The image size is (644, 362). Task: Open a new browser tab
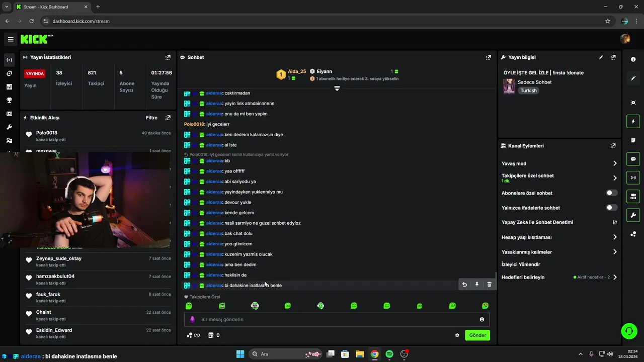point(98,7)
